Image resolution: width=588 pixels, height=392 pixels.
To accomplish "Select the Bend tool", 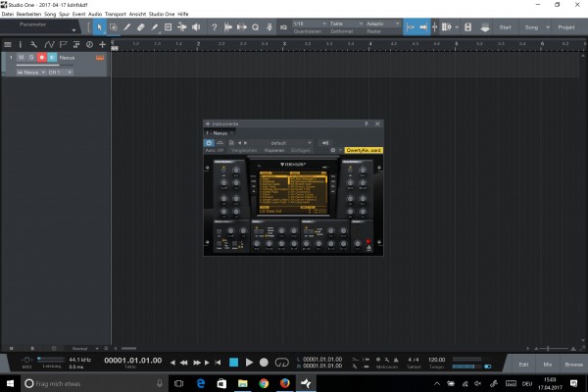I will tap(182, 27).
